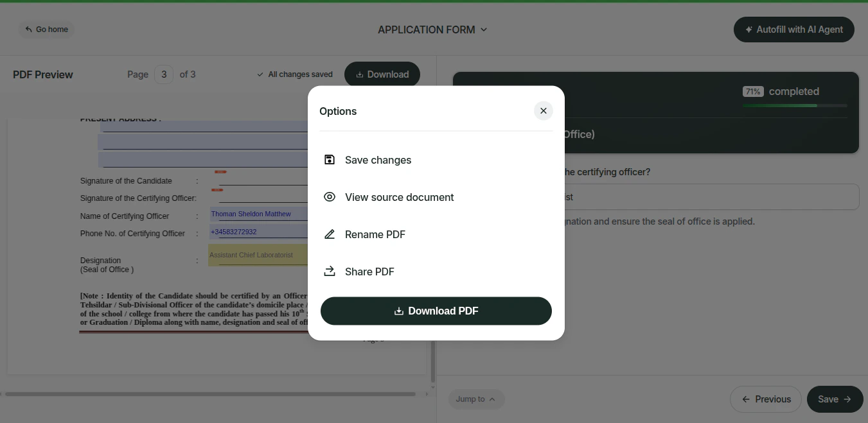Select the pencil icon to rename the PDF
The image size is (868, 423).
[x=330, y=234]
